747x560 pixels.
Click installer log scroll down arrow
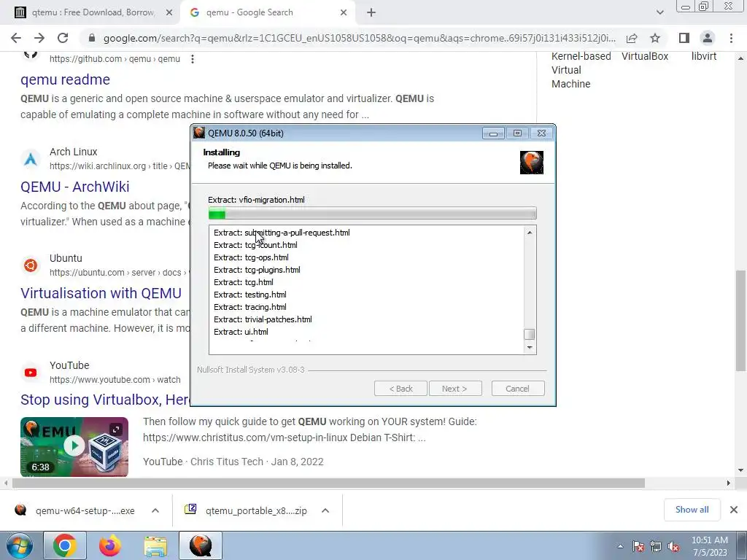(530, 348)
